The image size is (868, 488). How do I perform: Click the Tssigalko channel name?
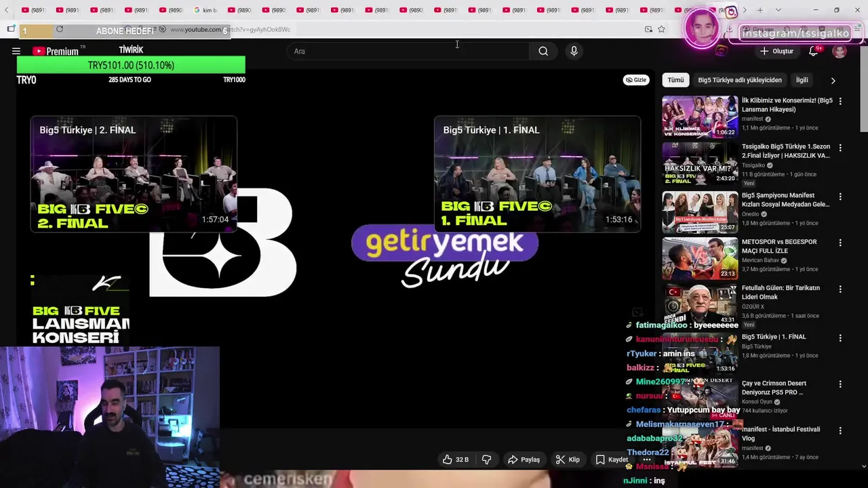coord(753,165)
